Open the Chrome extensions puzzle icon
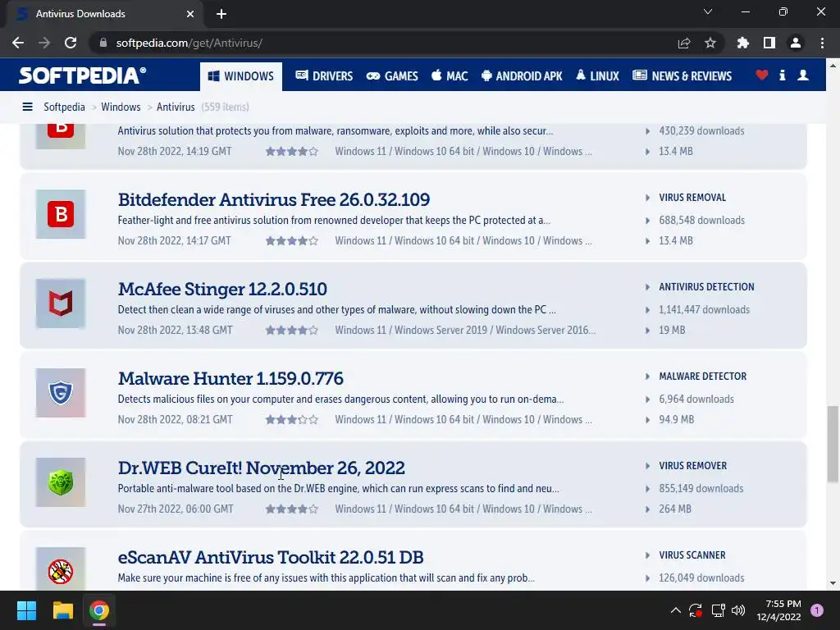This screenshot has height=630, width=840. click(x=743, y=43)
